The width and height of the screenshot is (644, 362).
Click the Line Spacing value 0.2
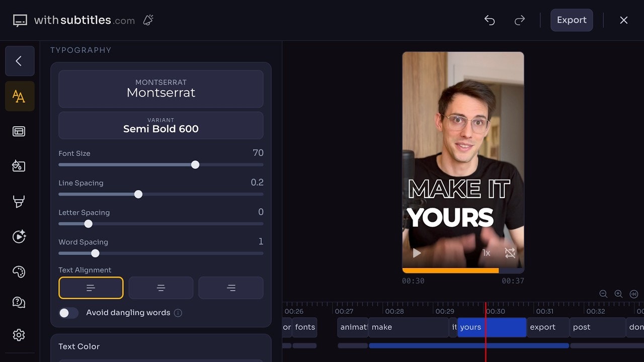[257, 183]
